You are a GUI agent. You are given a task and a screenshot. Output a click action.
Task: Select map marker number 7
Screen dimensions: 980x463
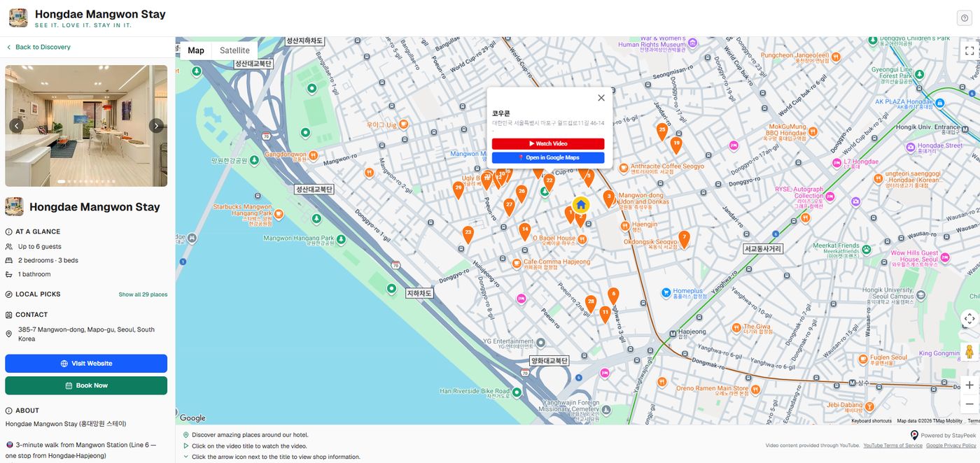[684, 239]
